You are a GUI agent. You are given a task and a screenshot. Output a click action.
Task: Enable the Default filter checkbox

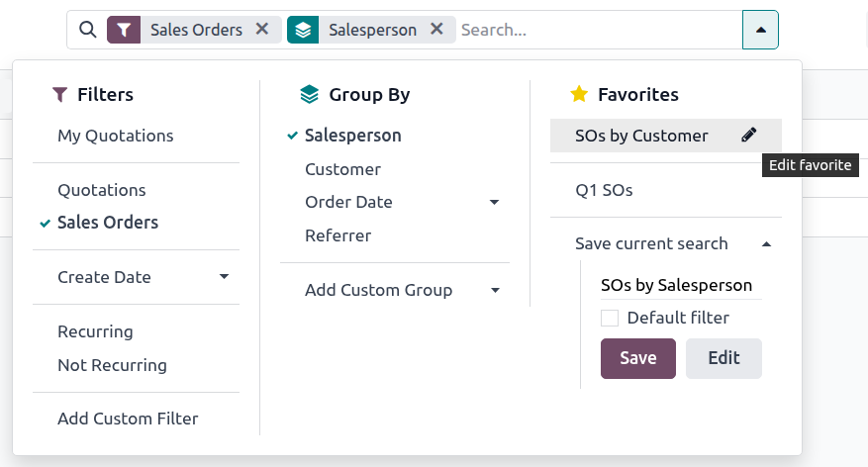610,318
